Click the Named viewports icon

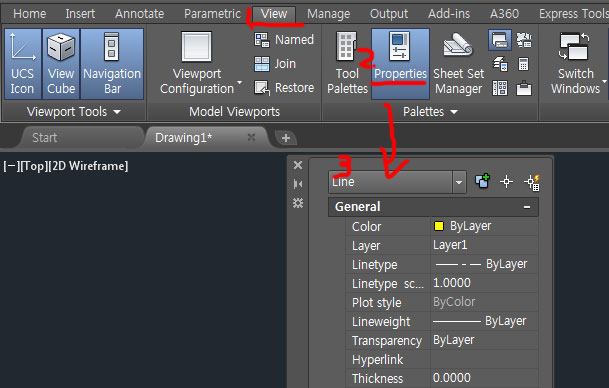(262, 40)
